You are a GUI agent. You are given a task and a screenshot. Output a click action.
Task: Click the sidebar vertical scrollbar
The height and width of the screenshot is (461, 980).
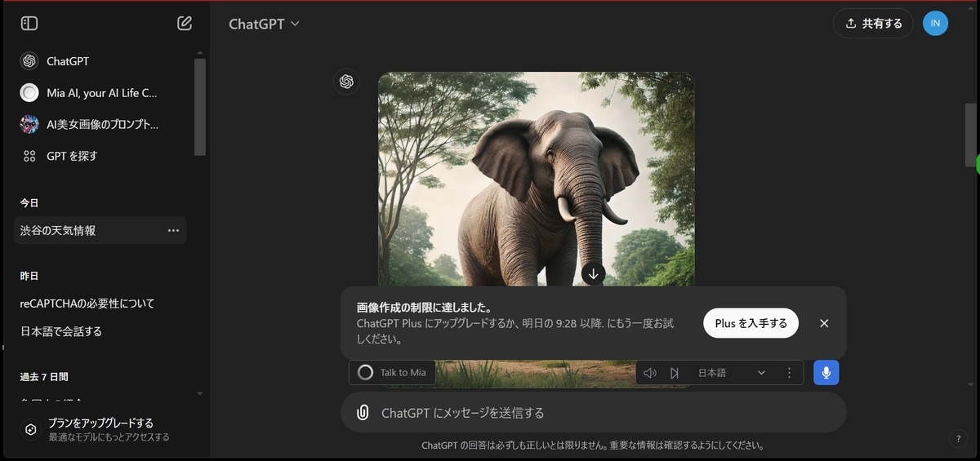pyautogui.click(x=200, y=106)
